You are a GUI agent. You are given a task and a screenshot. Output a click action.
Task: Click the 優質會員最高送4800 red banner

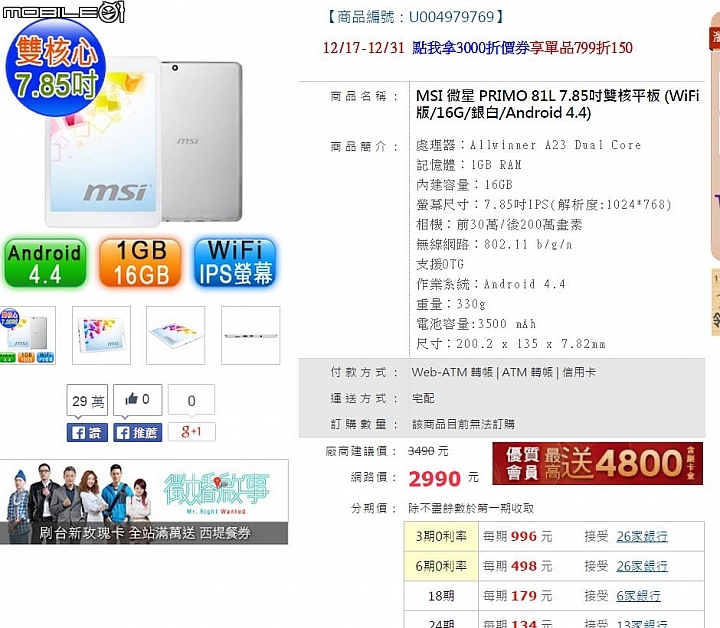tap(597, 463)
